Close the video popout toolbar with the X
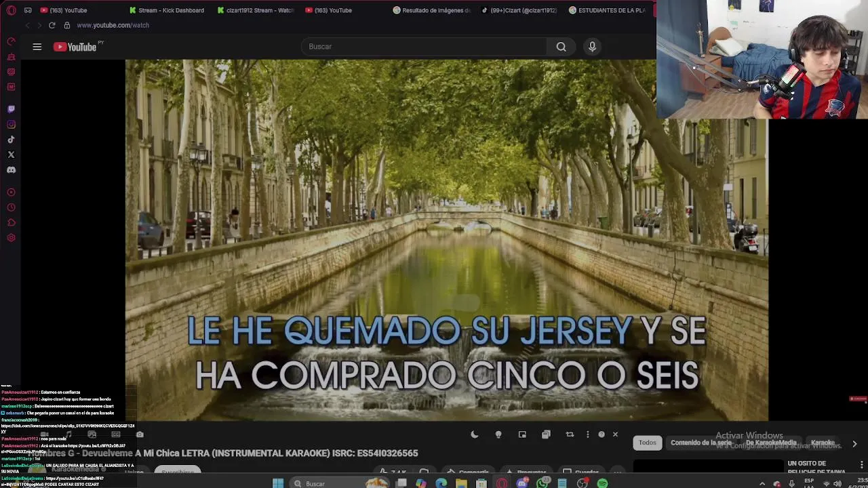 coord(615,434)
